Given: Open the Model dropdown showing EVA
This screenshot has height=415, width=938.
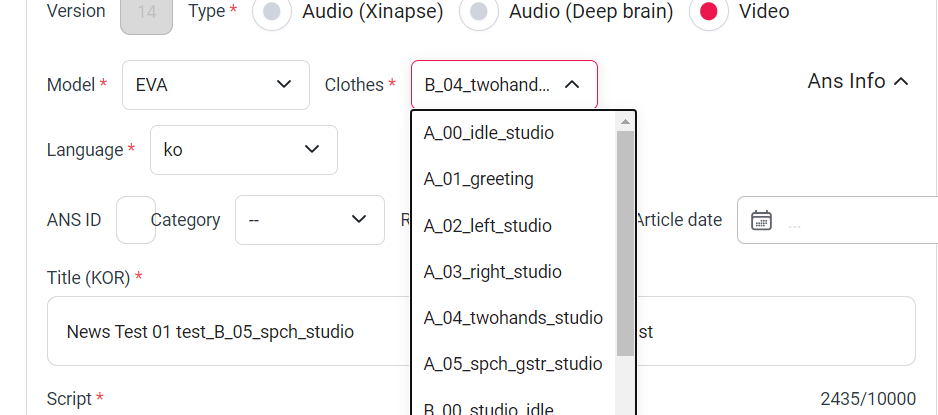Looking at the screenshot, I should (x=216, y=85).
